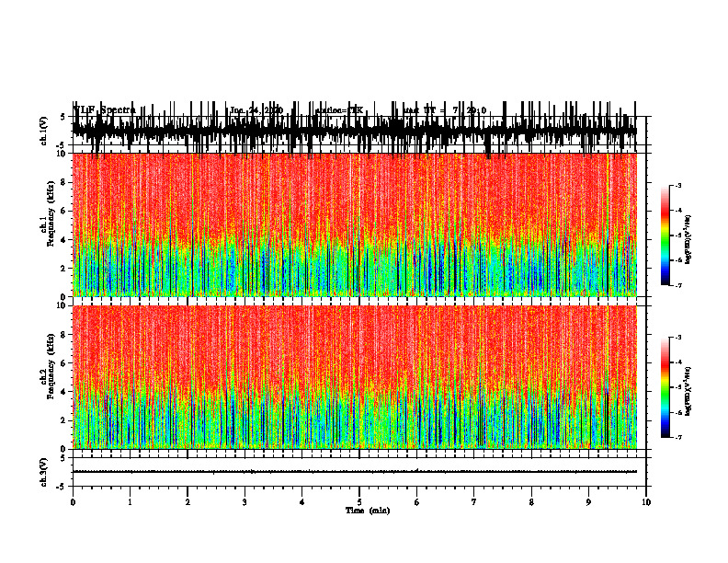Click the ch.1 voltage waveform panel
Image resolution: width=728 pixels, height=563 pixels.
(x=358, y=131)
